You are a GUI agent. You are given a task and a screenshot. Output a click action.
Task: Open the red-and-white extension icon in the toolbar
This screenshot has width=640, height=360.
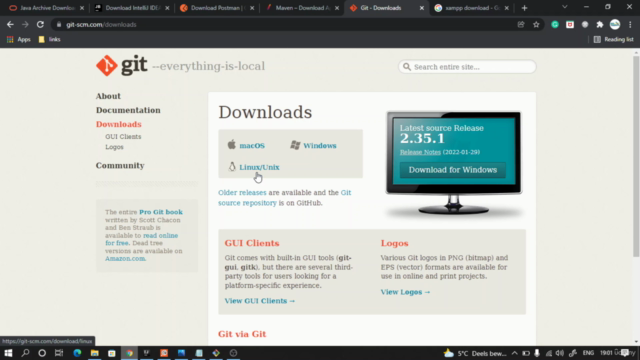click(570, 24)
